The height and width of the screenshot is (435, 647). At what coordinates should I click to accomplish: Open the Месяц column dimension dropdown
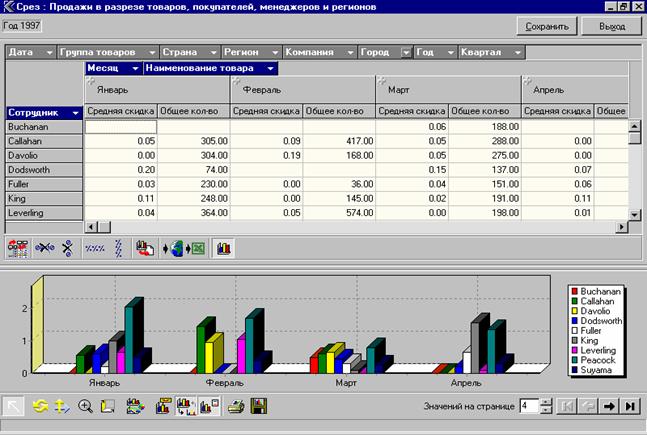tap(134, 69)
